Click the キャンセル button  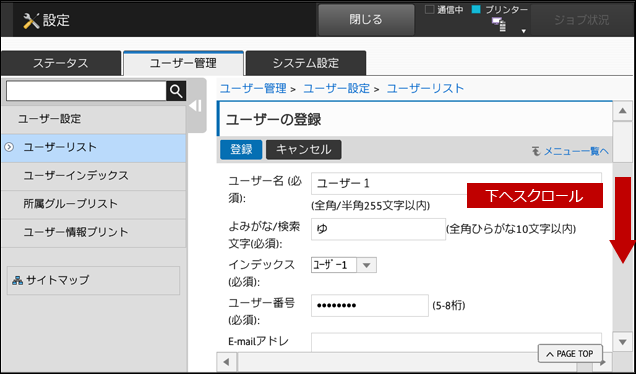coord(304,150)
